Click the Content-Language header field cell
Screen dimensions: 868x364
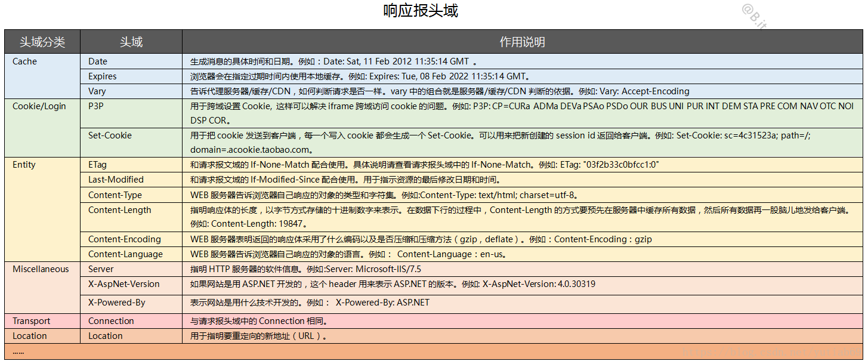coord(131,254)
